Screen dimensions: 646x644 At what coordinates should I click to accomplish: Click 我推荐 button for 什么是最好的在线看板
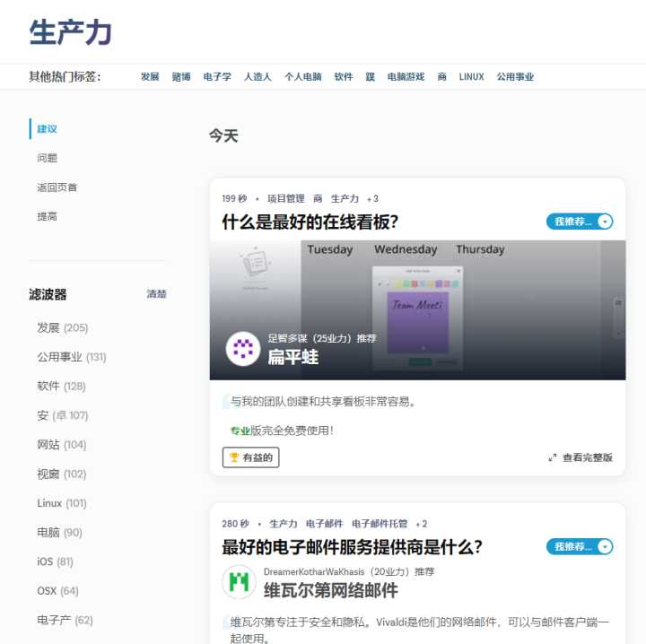(580, 222)
